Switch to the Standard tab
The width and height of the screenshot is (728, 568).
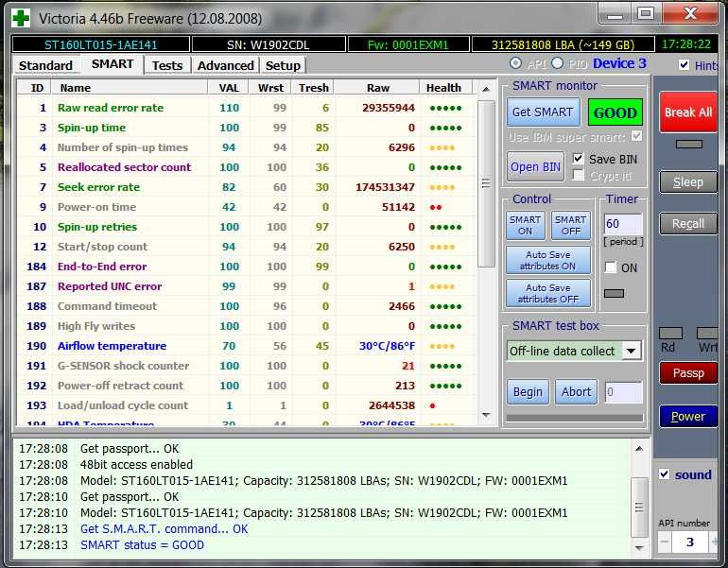coord(45,65)
